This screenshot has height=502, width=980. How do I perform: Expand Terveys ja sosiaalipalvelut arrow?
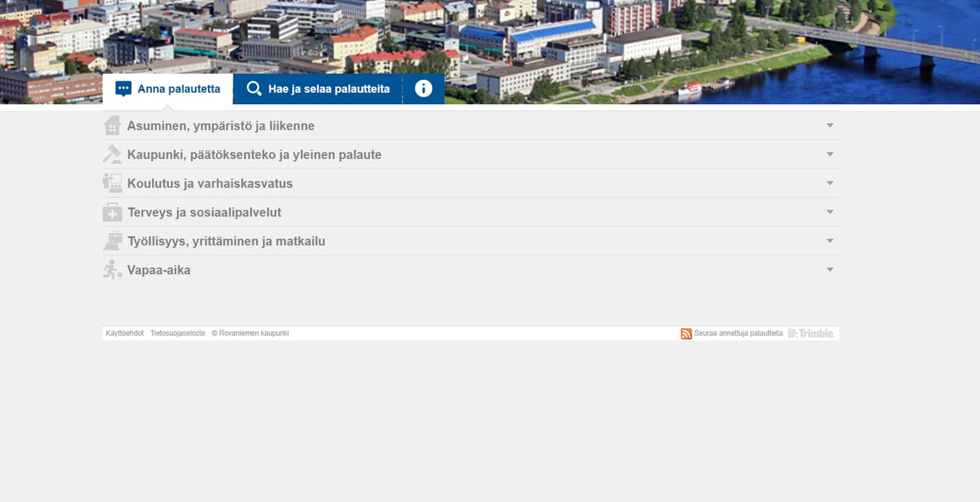click(830, 213)
